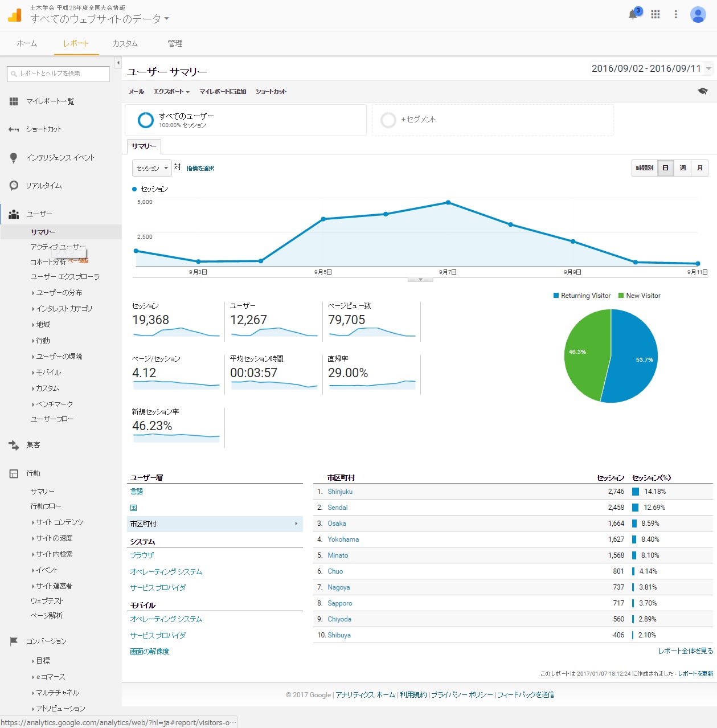This screenshot has height=728, width=717.
Task: Click the コンバージョン flag icon
Action: [14, 641]
